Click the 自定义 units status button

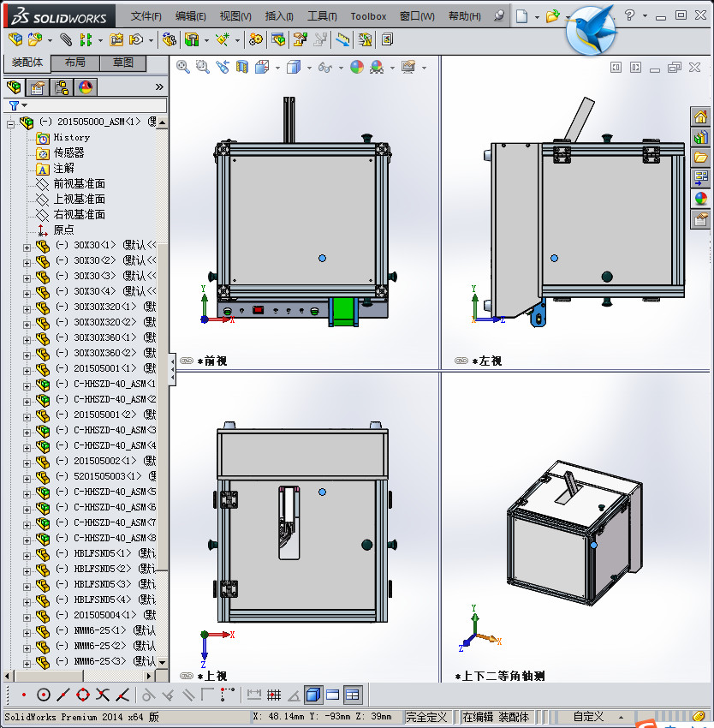point(588,717)
